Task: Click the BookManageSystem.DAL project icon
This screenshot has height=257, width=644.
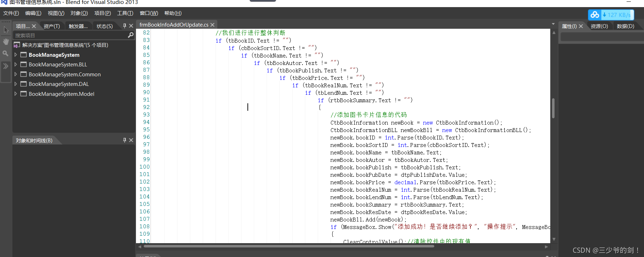Action: 24,84
